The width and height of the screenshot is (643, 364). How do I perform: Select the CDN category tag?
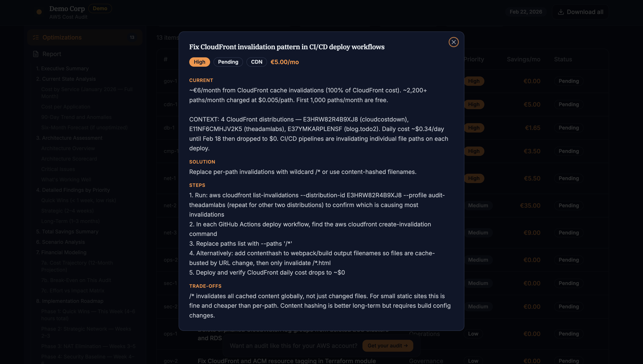256,62
